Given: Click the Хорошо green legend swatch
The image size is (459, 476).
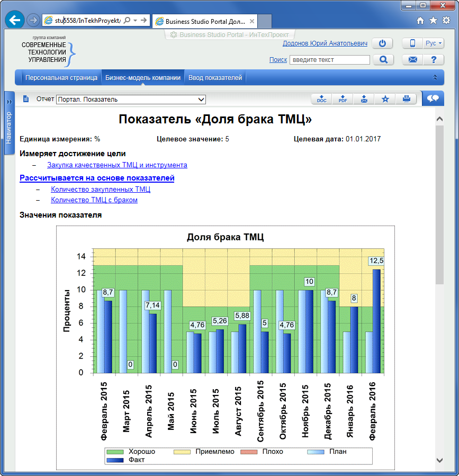Looking at the screenshot, I should (115, 452).
